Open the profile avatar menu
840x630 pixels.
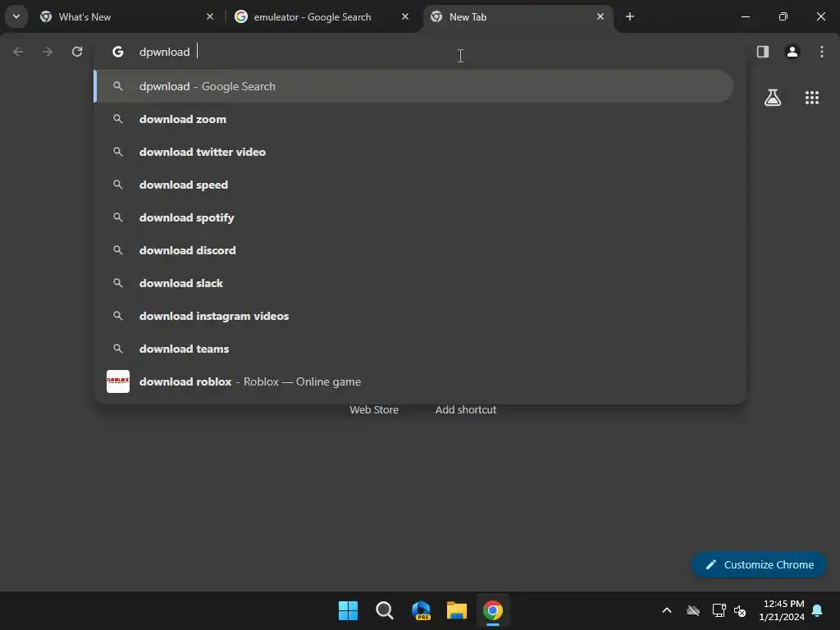792,52
